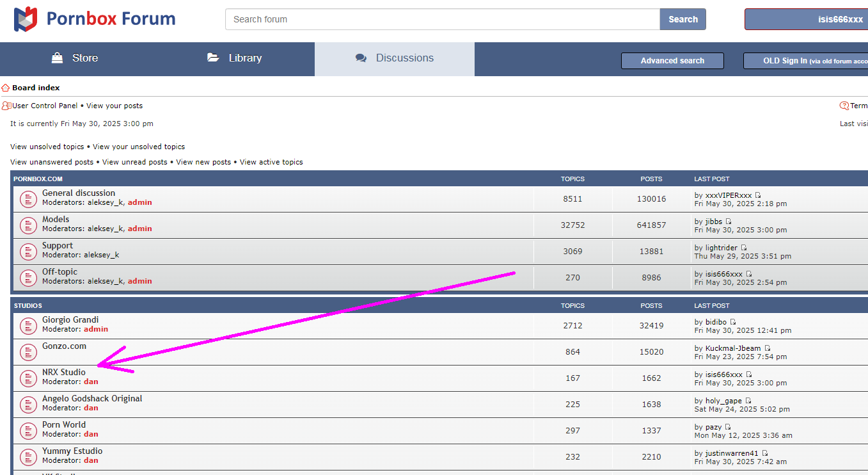Image resolution: width=868 pixels, height=475 pixels.
Task: Click the NRX Studio forum icon
Action: pos(28,378)
